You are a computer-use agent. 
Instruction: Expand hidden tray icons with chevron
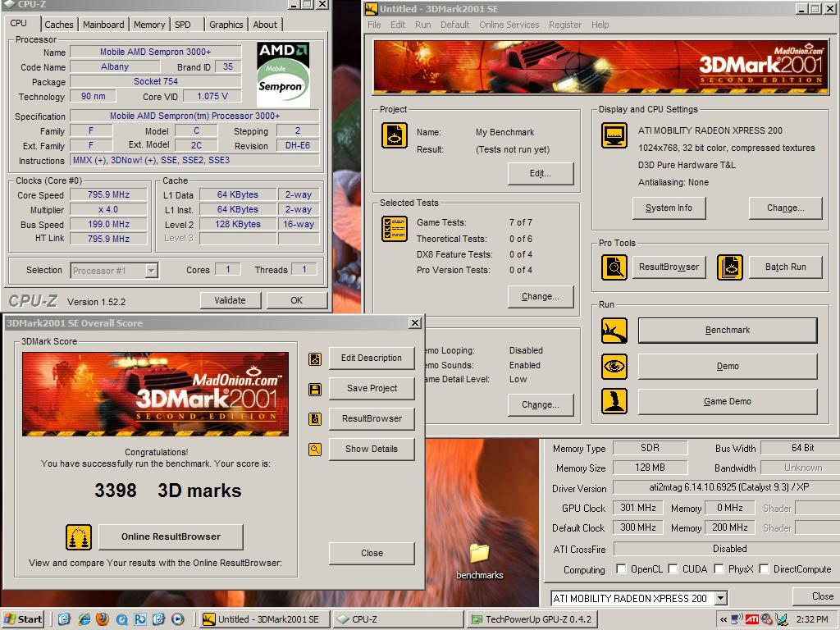coord(724,620)
